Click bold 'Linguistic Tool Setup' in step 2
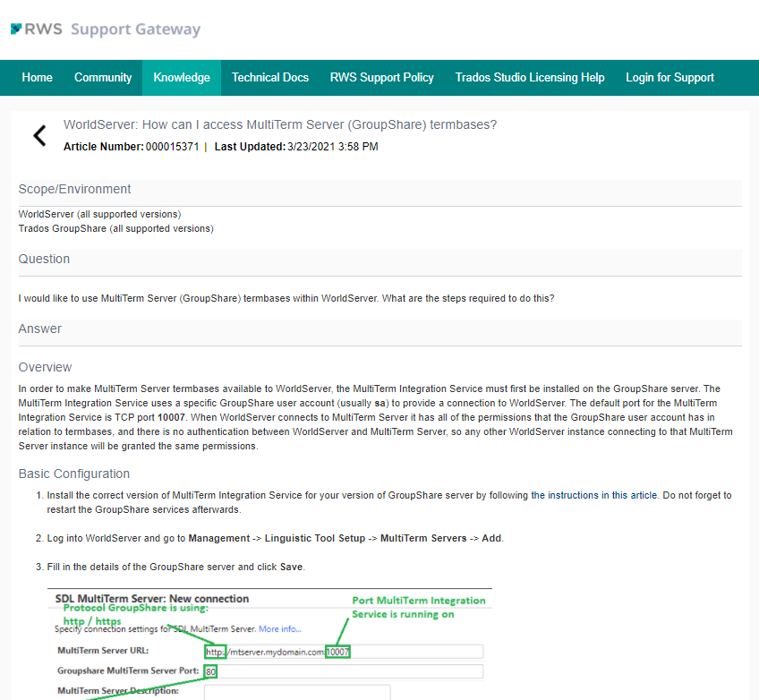759x700 pixels. tap(315, 538)
